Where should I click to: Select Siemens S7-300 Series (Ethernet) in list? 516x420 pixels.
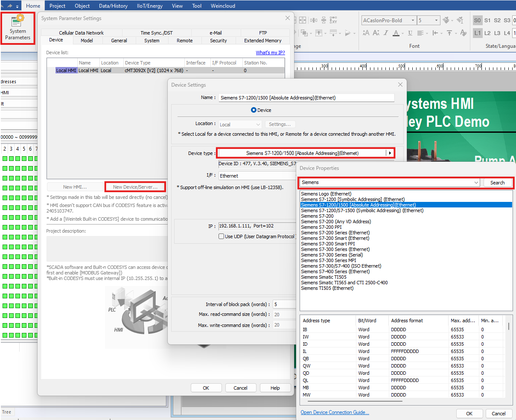335,249
